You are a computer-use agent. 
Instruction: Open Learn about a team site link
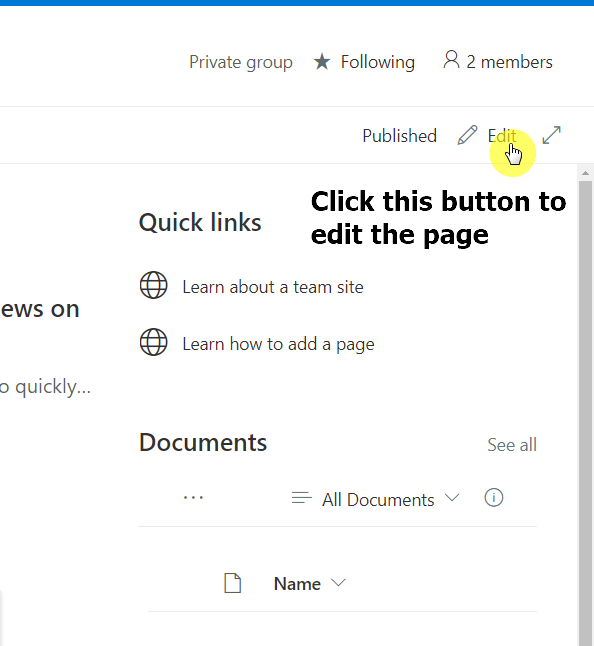(273, 287)
